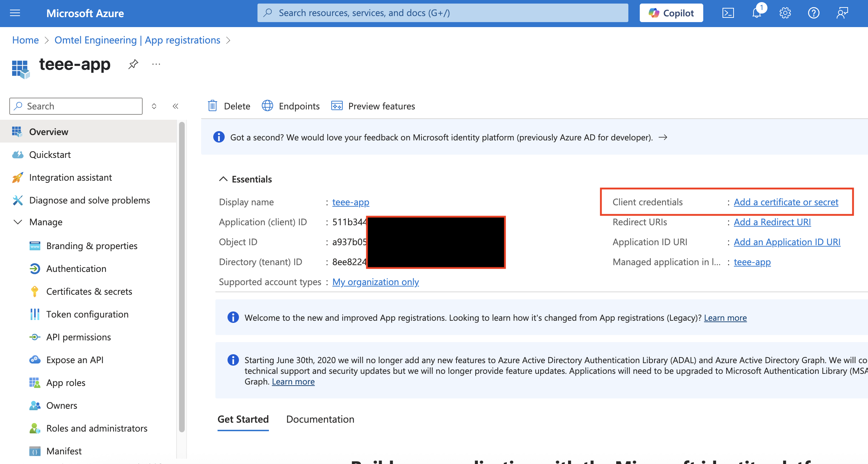Viewport: 868px width, 464px height.
Task: Click the sidebar vertical scrollbar
Action: (182, 277)
